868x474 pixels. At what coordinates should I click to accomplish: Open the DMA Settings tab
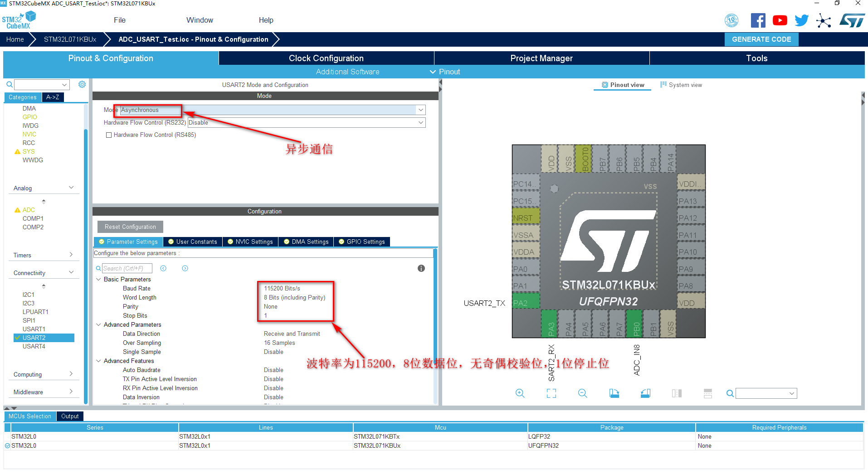306,242
